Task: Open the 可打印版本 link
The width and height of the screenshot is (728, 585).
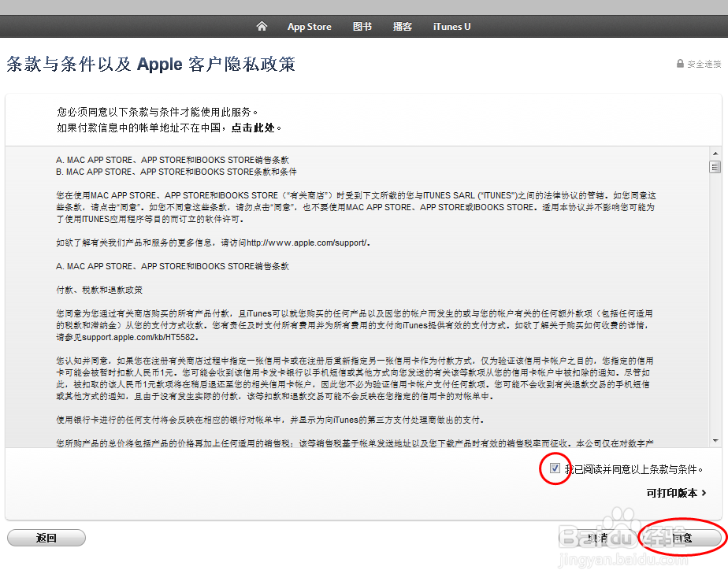Action: click(x=677, y=493)
